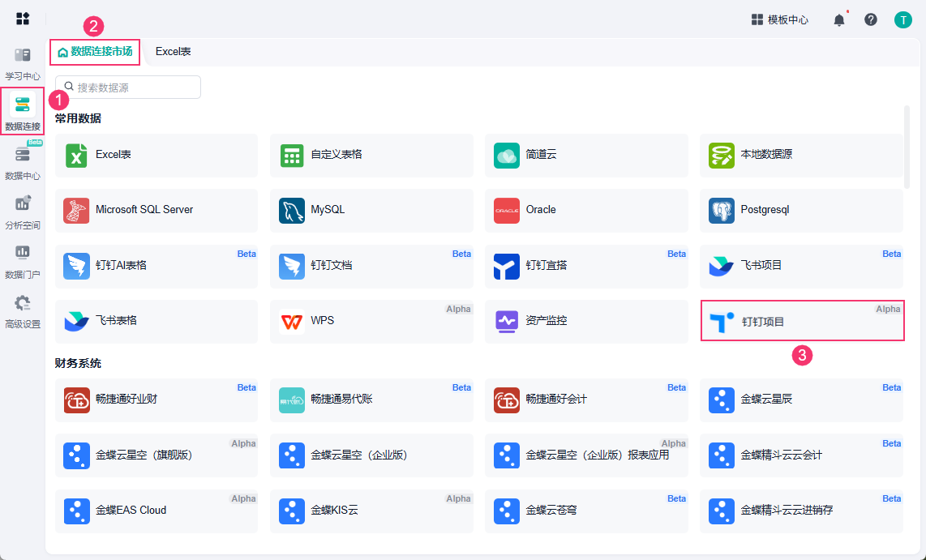Image resolution: width=926 pixels, height=560 pixels.
Task: Click the 简道云 cloud icon
Action: tap(507, 156)
